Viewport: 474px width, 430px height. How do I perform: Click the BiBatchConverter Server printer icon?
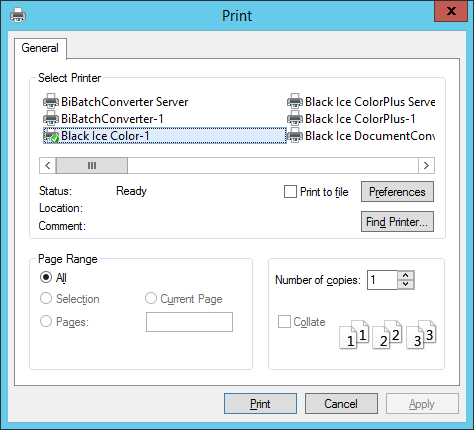(x=51, y=101)
